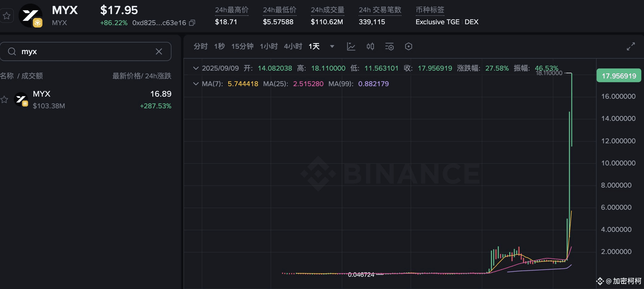644x289 pixels.
Task: Collapse the 2025/09/09 OHLC info row
Action: (196, 68)
